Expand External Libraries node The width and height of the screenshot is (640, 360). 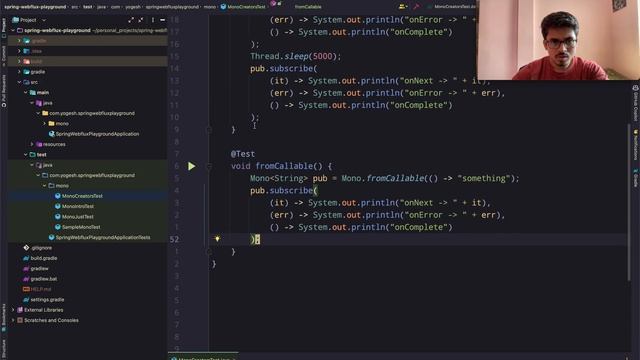13,310
